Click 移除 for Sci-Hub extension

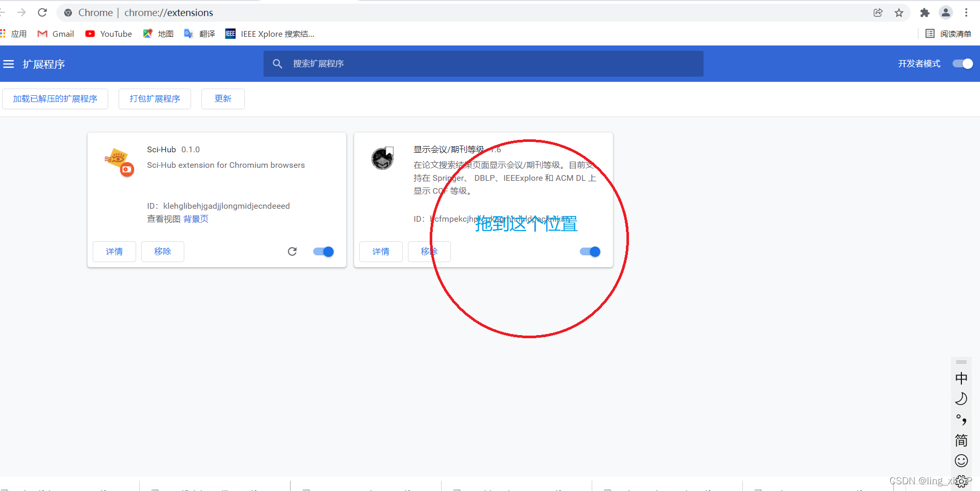coord(163,252)
